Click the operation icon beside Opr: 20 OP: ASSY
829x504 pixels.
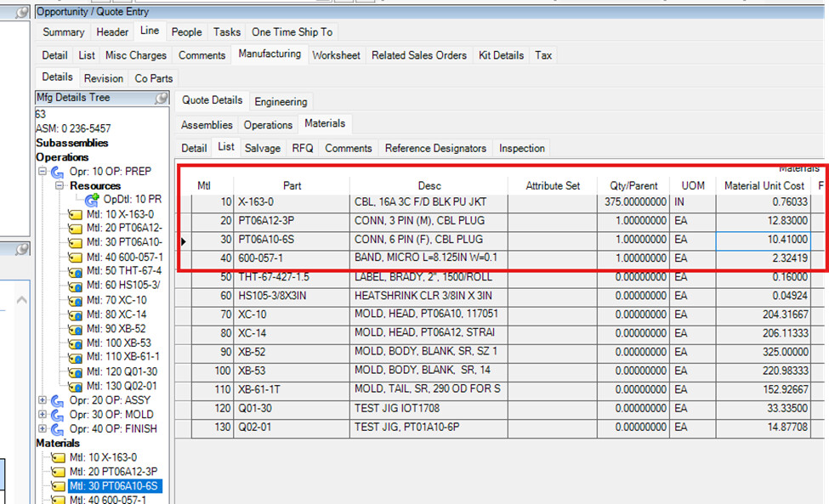pyautogui.click(x=57, y=401)
